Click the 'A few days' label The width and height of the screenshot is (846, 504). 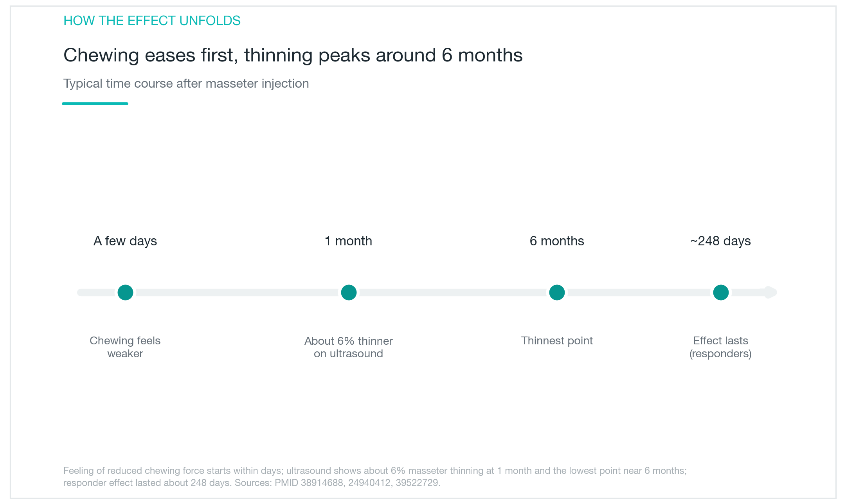125,241
